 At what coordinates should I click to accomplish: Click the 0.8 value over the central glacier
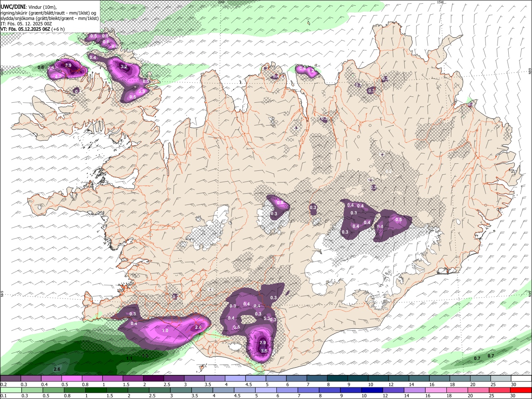(x=281, y=203)
